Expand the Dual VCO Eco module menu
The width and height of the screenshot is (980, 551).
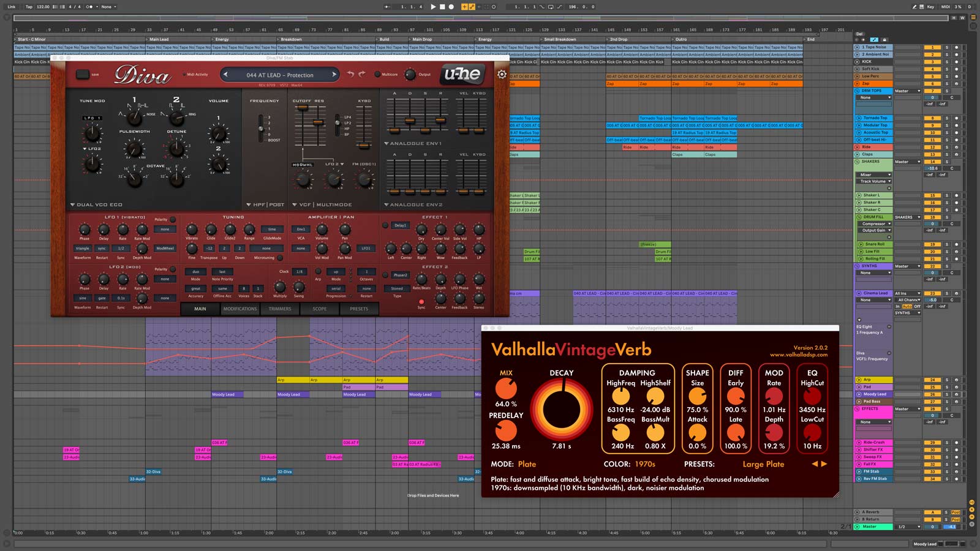tap(96, 204)
